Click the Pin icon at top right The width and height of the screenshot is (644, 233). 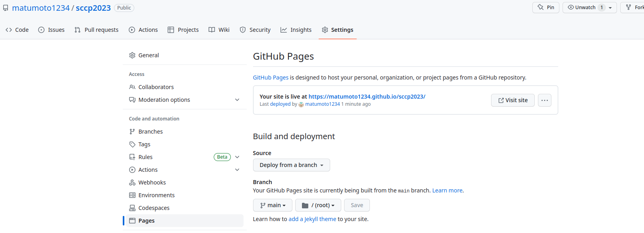tap(541, 7)
